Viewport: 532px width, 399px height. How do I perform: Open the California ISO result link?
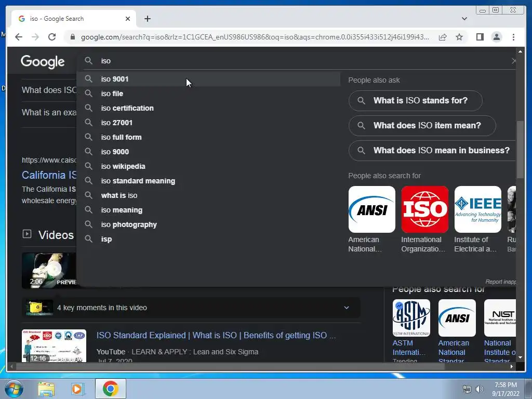point(49,175)
